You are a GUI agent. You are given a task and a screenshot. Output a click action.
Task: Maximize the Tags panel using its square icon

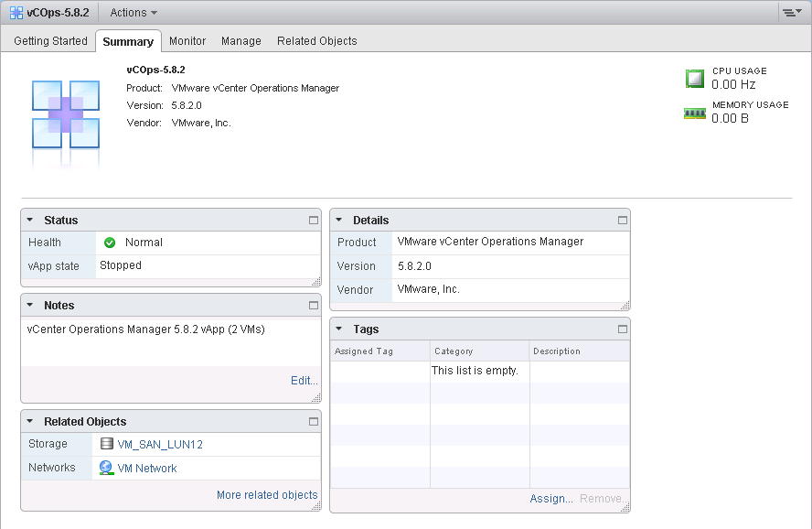click(623, 329)
